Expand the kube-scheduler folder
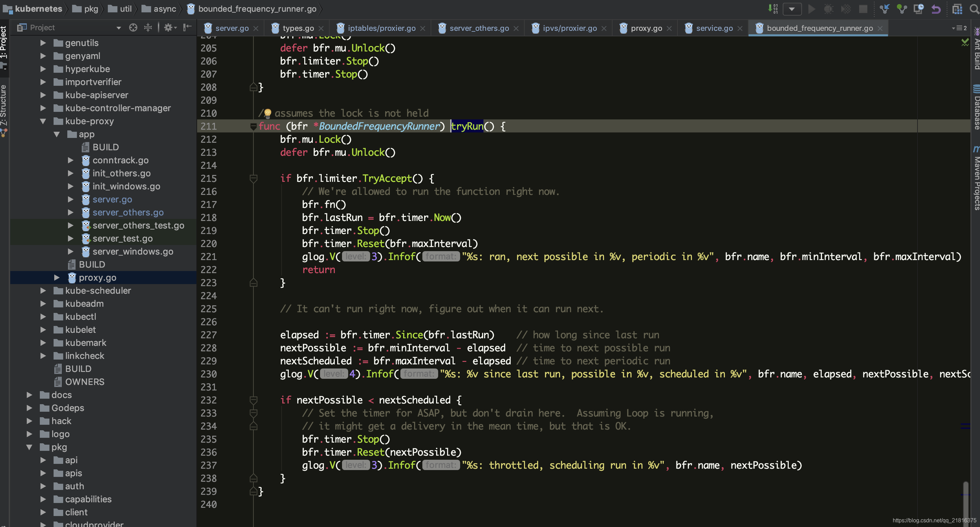Image resolution: width=980 pixels, height=527 pixels. [43, 291]
